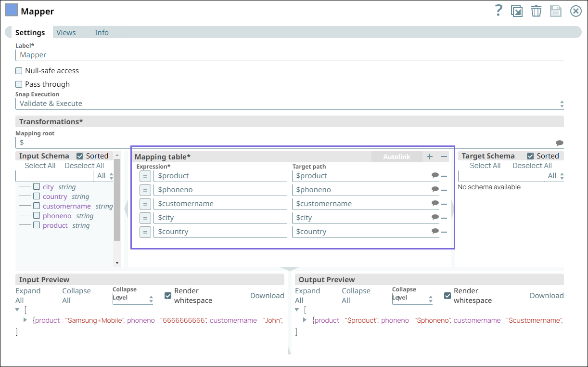This screenshot has height=367, width=588.
Task: Switch to Info tab
Action: [x=102, y=33]
